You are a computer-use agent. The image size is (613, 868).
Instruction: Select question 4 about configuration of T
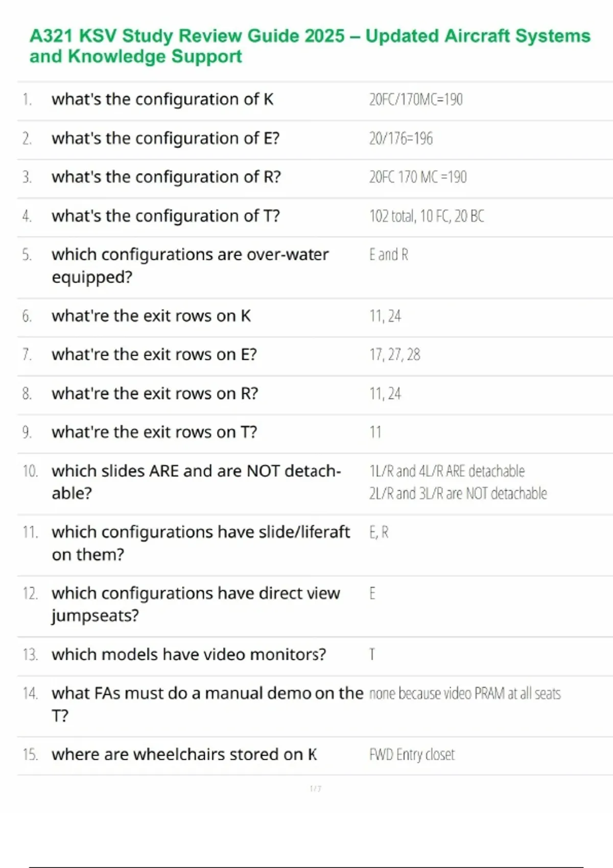[166, 216]
